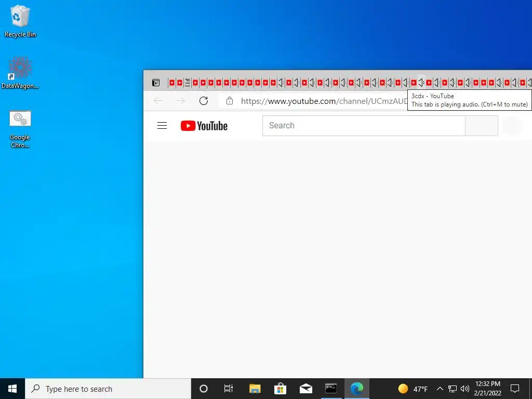
Task: Switch to the Command Prompt taskbar window
Action: [x=331, y=389]
